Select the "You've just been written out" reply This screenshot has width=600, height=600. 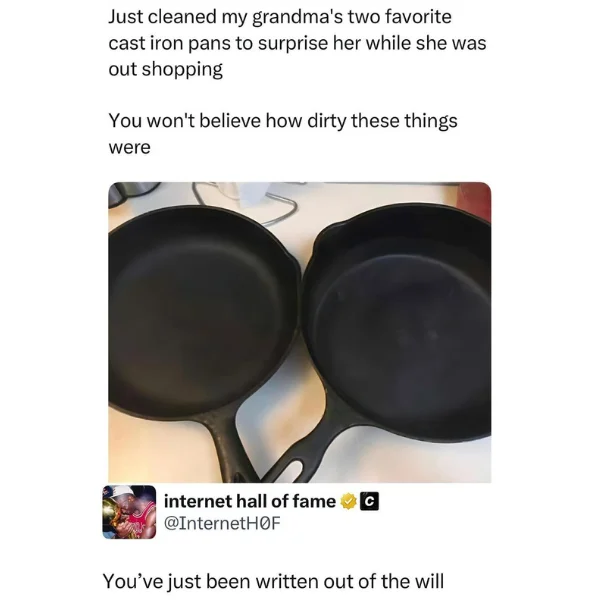[x=273, y=581]
